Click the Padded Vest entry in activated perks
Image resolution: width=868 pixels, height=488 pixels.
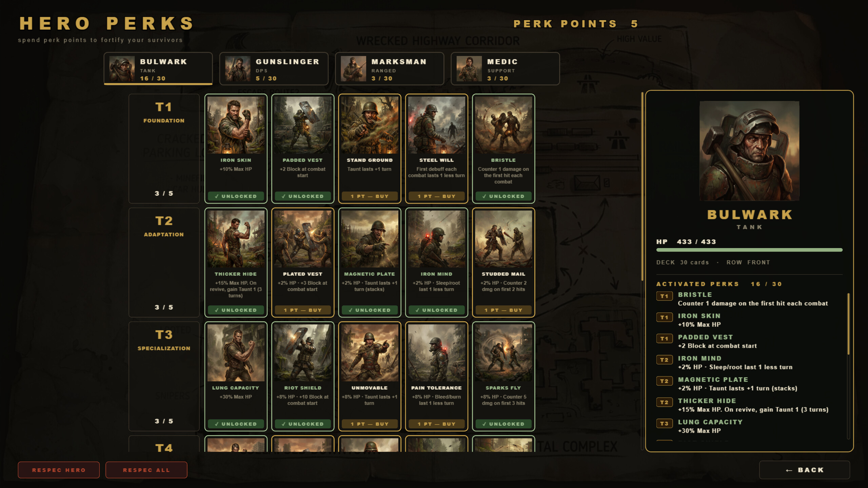[x=749, y=342]
